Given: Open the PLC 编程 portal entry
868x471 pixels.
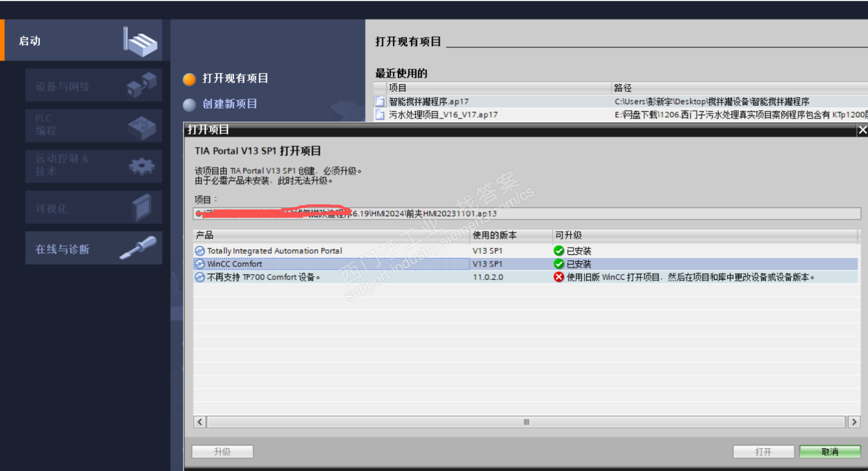Looking at the screenshot, I should point(94,125).
